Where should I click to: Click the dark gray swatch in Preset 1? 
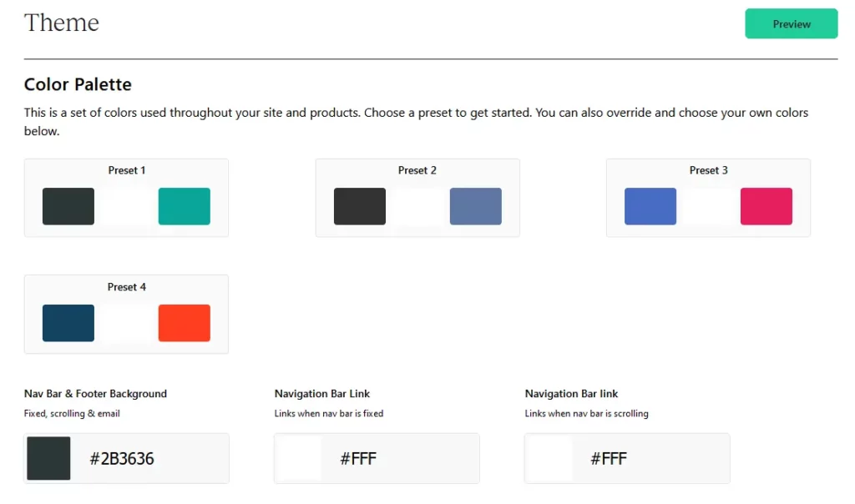pos(68,206)
